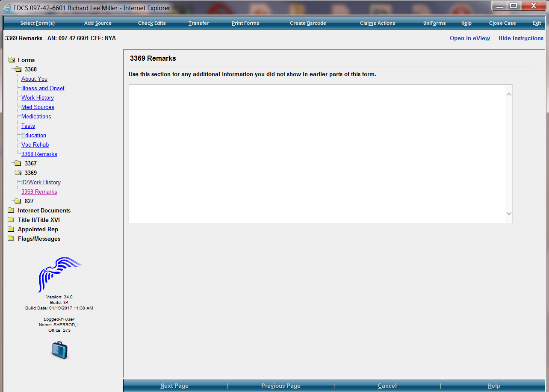Select 3369 Remarks in the tree

click(x=39, y=192)
